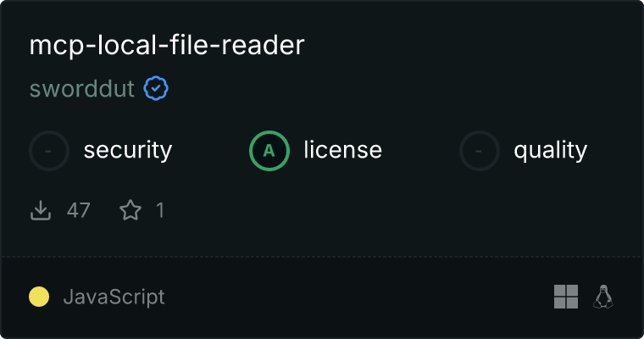The height and width of the screenshot is (339, 644).
Task: Select the security label
Action: (x=128, y=150)
